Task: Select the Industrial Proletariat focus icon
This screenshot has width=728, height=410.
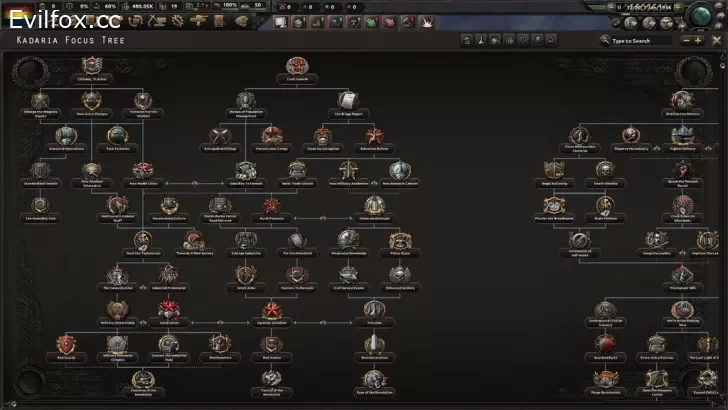Action: (x=169, y=275)
